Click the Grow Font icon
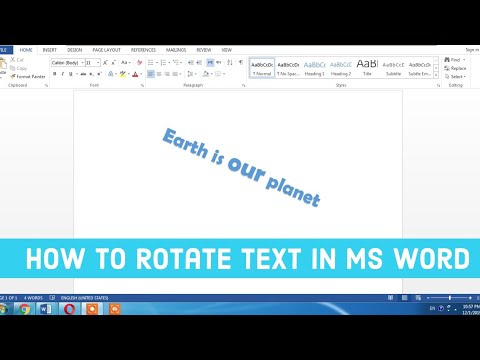The width and height of the screenshot is (480, 360). tap(105, 62)
